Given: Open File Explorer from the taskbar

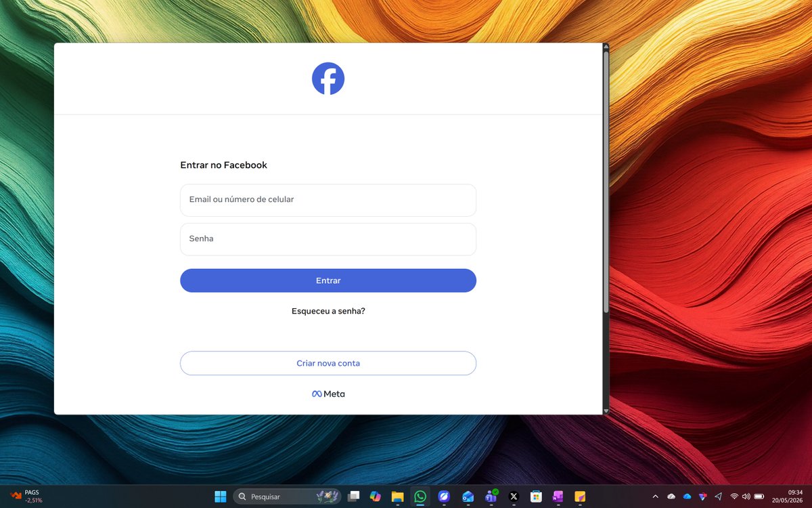Looking at the screenshot, I should click(x=397, y=496).
